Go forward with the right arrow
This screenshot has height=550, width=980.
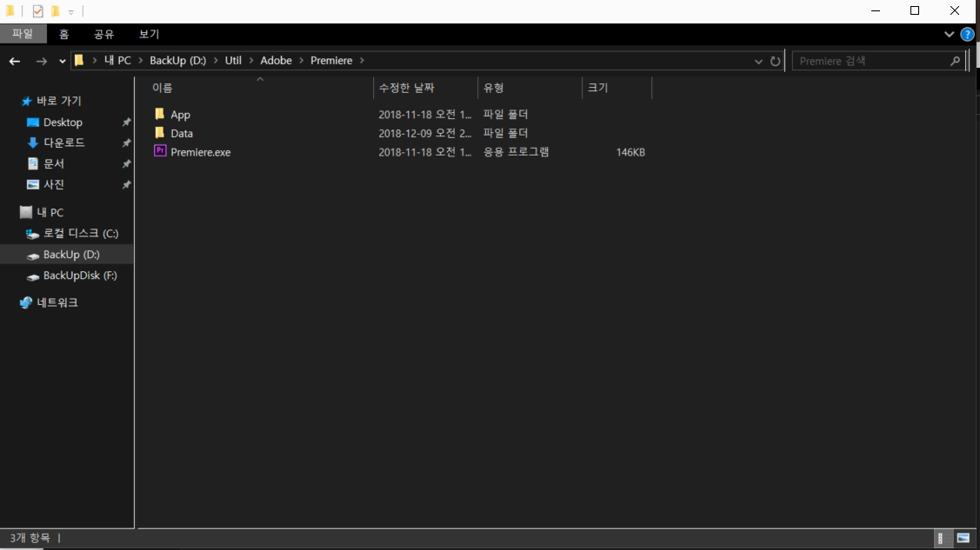click(x=41, y=61)
